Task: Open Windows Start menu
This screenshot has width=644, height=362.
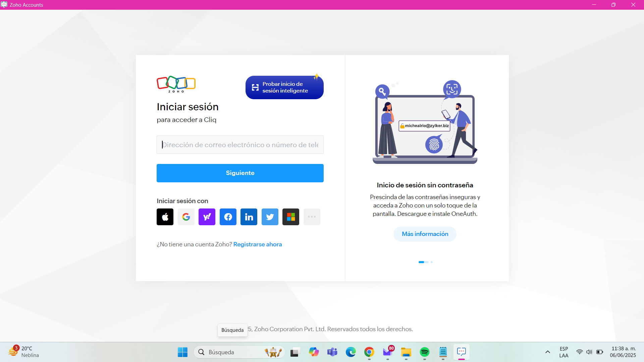Action: click(x=182, y=352)
